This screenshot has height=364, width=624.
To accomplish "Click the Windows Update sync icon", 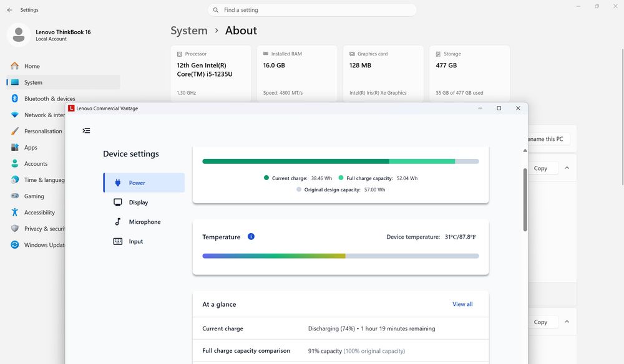I will point(15,245).
